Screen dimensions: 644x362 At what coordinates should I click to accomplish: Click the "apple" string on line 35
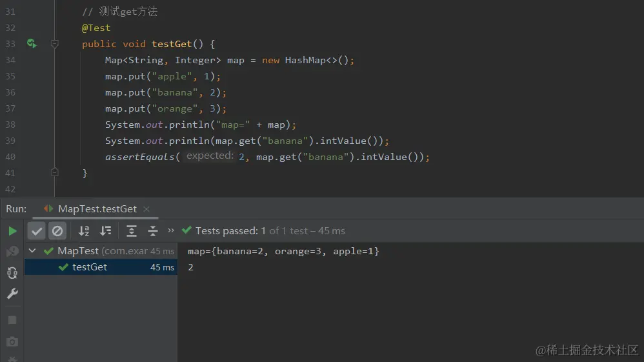click(x=172, y=76)
